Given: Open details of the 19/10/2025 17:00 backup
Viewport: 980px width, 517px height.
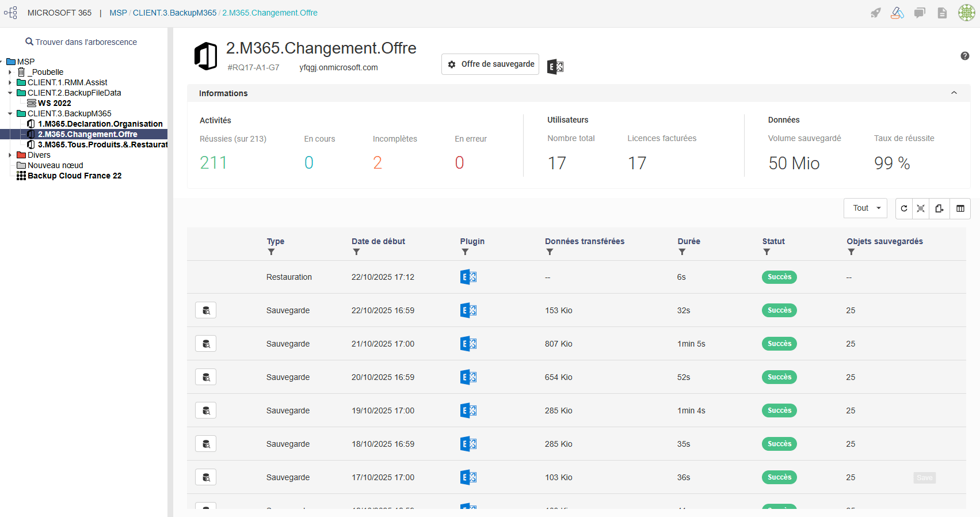Looking at the screenshot, I should click(x=206, y=410).
